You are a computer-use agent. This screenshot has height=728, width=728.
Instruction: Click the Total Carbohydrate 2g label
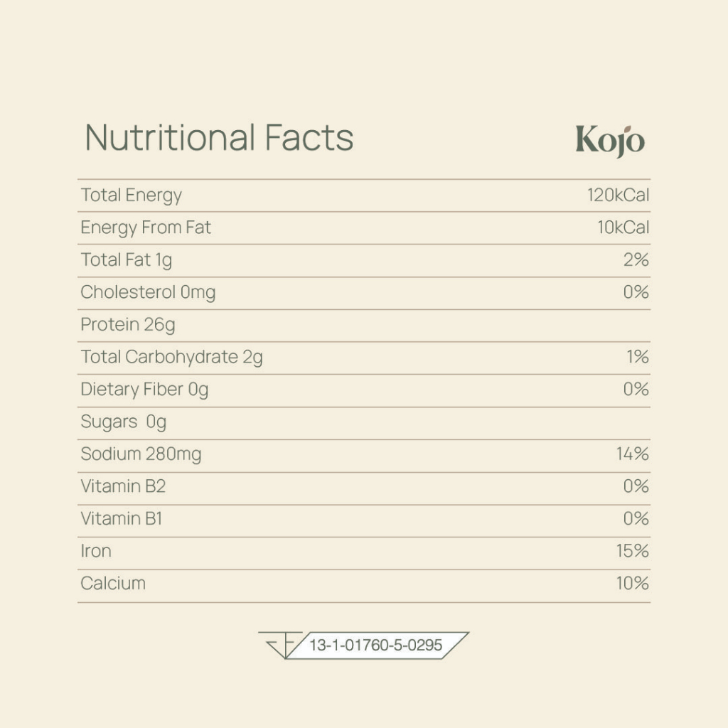pyautogui.click(x=172, y=358)
